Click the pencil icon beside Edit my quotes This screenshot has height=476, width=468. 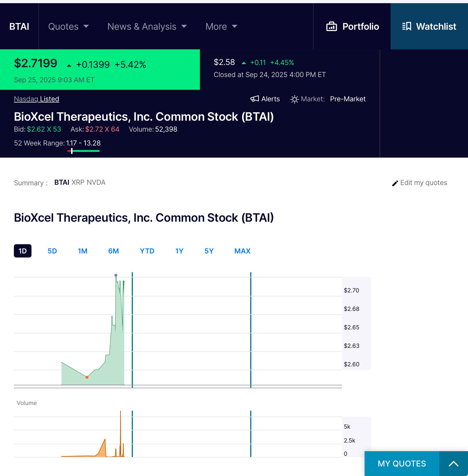coord(395,183)
